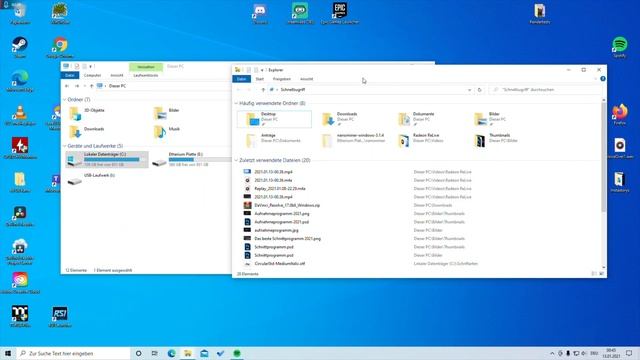Select aufnahmeprogramm.jpg file
Image resolution: width=640 pixels, height=360 pixels.
click(x=276, y=230)
